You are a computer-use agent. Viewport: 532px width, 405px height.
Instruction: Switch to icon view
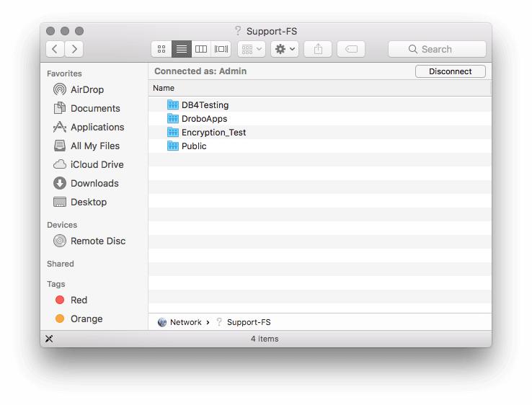161,49
